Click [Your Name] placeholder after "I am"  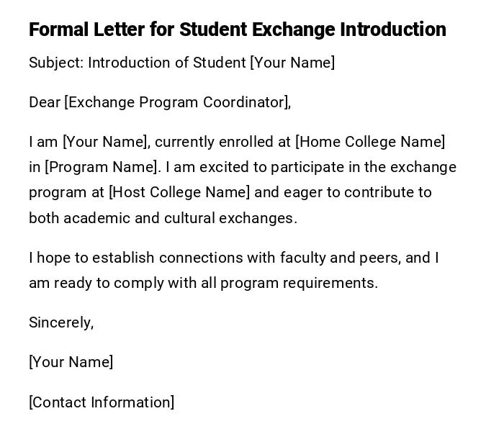tap(106, 142)
